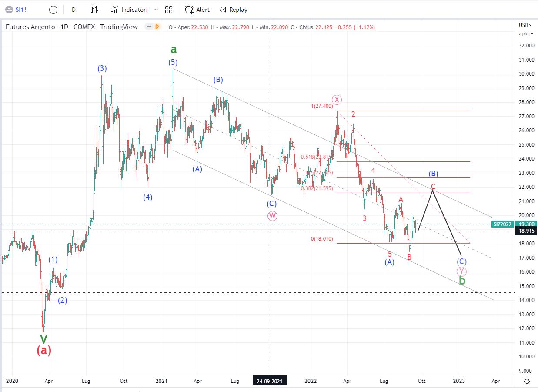Select the blue (2) wave label
Viewport: 538px width, 392px height.
(63, 300)
